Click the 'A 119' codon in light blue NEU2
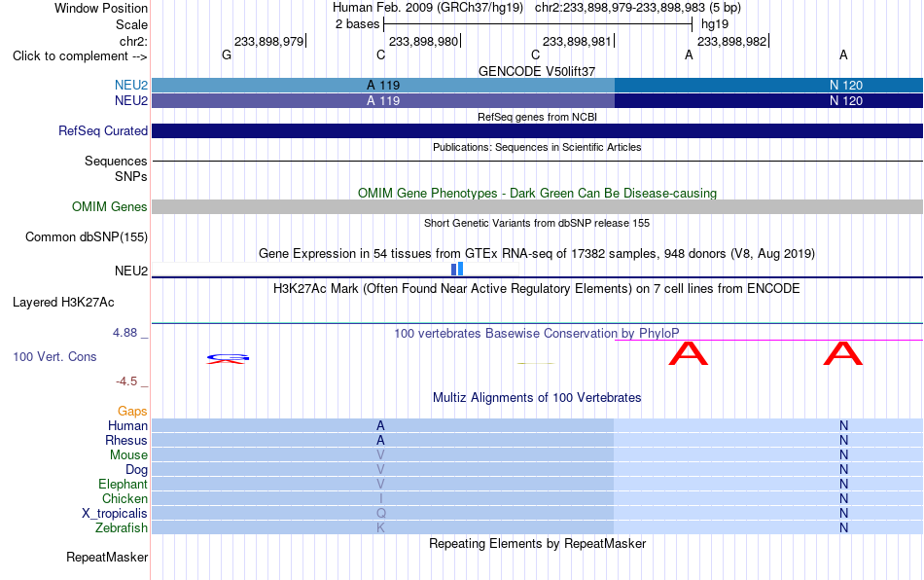This screenshot has height=580, width=924. (x=383, y=86)
